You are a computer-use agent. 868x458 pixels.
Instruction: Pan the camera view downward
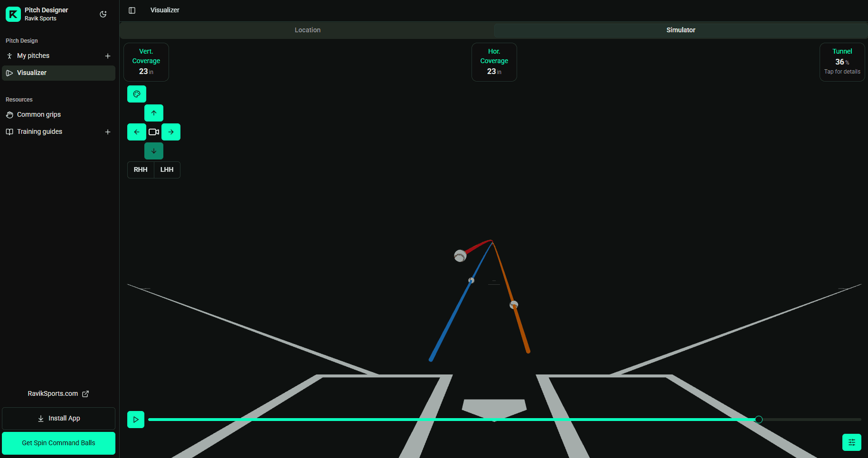(x=153, y=150)
